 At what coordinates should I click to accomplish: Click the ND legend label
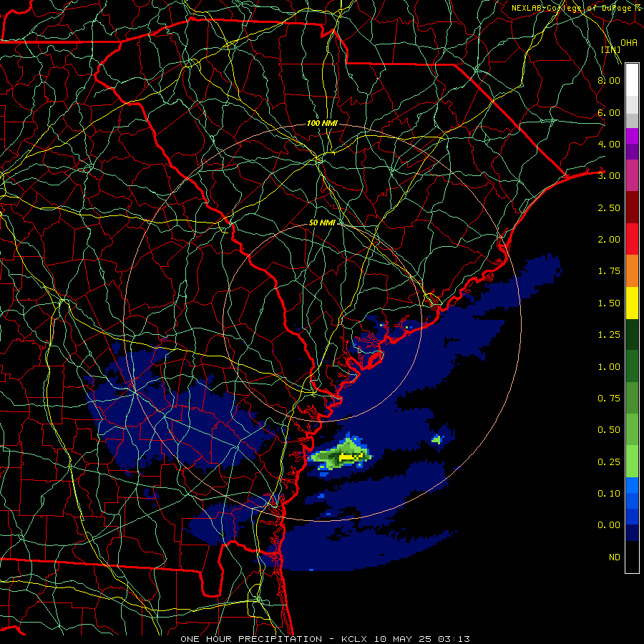615,557
